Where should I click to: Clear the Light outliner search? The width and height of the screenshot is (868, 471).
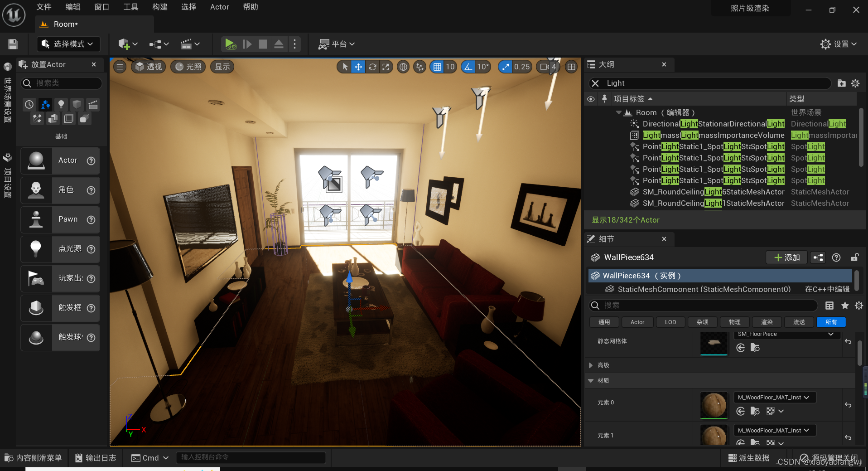tap(595, 83)
